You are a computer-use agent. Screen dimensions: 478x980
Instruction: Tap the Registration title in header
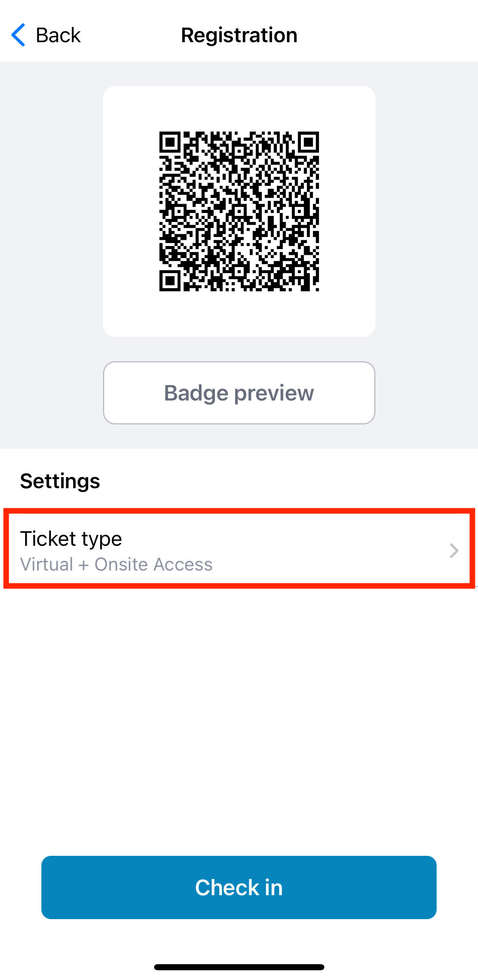239,35
